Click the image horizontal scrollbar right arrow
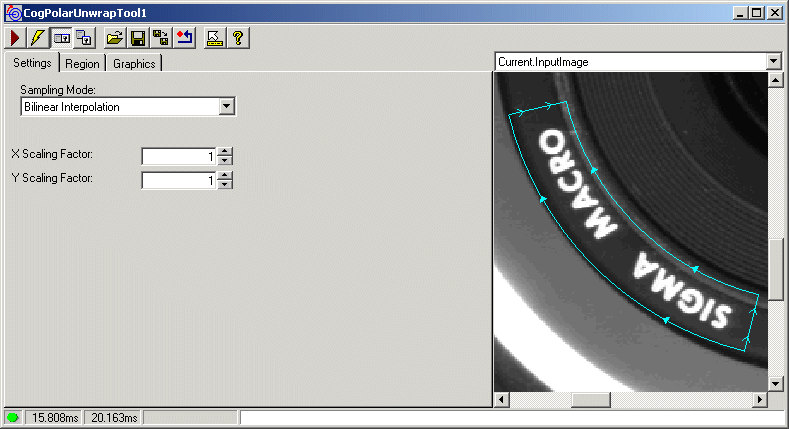The width and height of the screenshot is (789, 429). coord(760,400)
